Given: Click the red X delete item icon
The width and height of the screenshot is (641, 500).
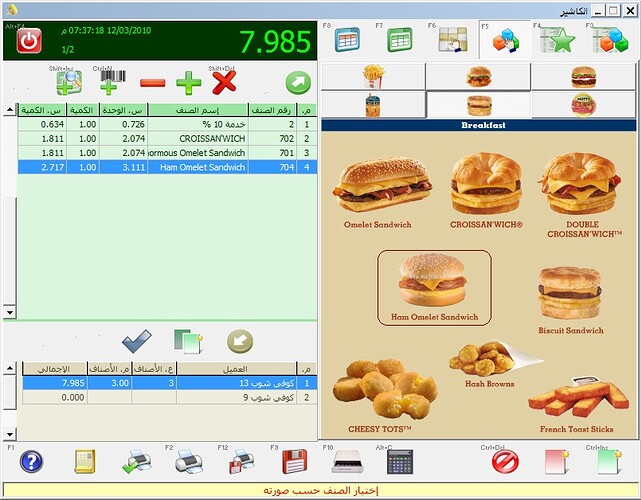Looking at the screenshot, I should click(x=224, y=83).
